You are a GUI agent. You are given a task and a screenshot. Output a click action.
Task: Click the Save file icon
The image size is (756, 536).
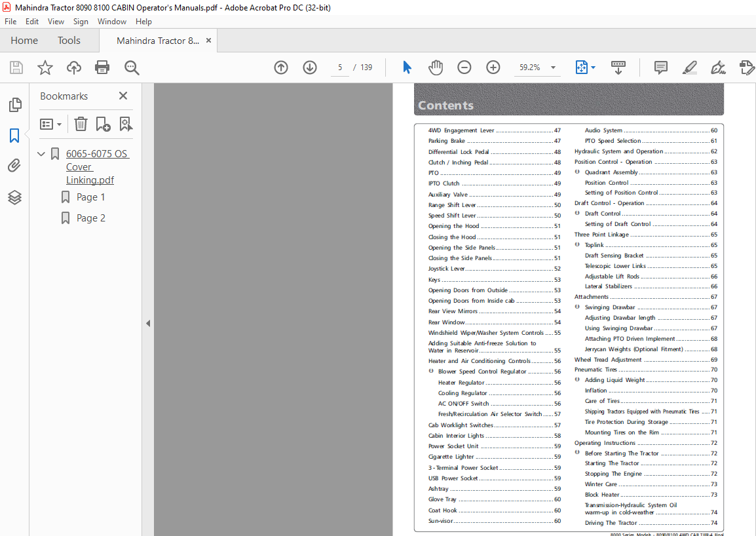(16, 67)
